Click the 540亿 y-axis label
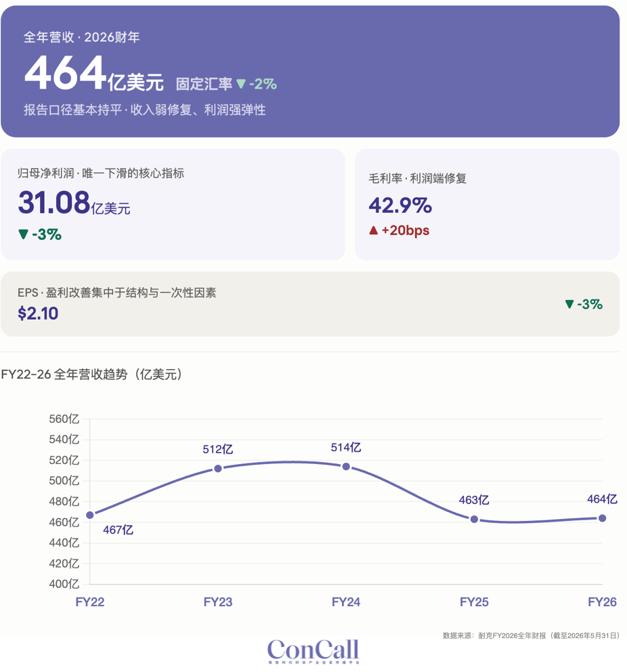 click(64, 440)
